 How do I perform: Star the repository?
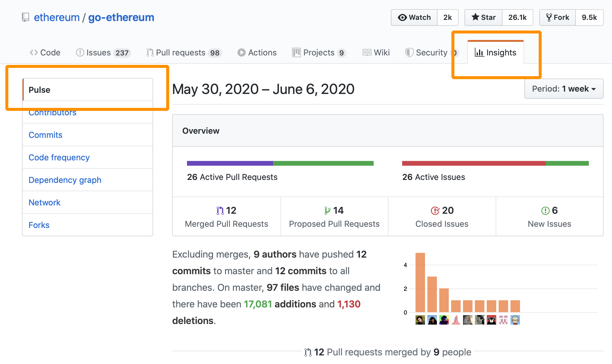pyautogui.click(x=483, y=17)
